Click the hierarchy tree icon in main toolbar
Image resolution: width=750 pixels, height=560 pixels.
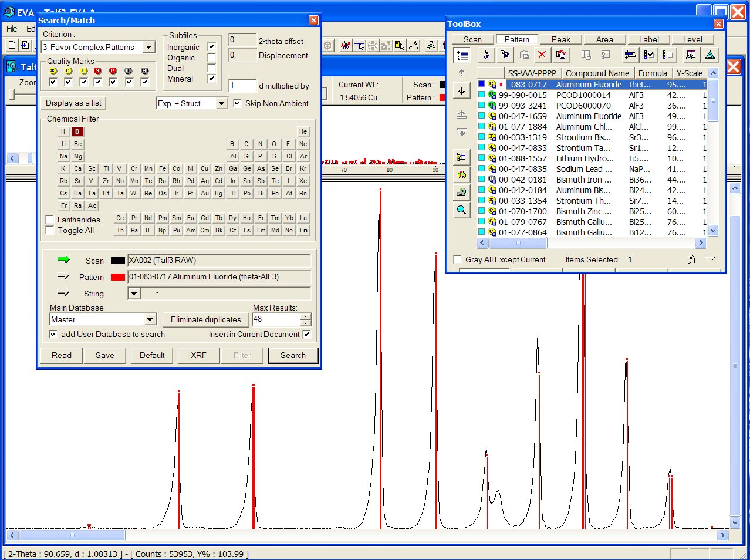coord(431,45)
